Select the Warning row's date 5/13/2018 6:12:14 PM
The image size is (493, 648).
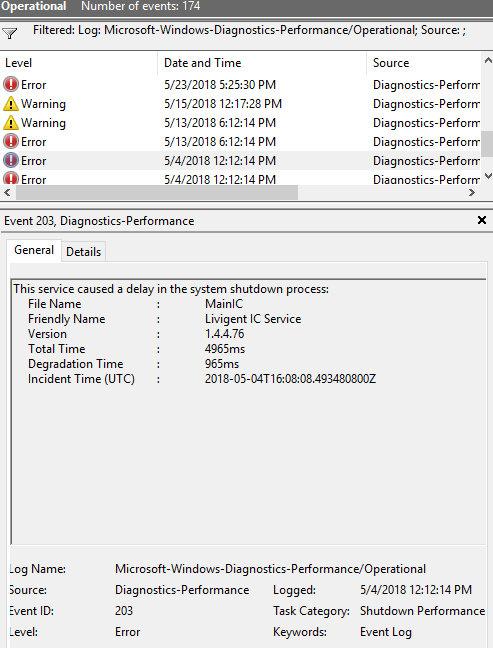[x=220, y=123]
